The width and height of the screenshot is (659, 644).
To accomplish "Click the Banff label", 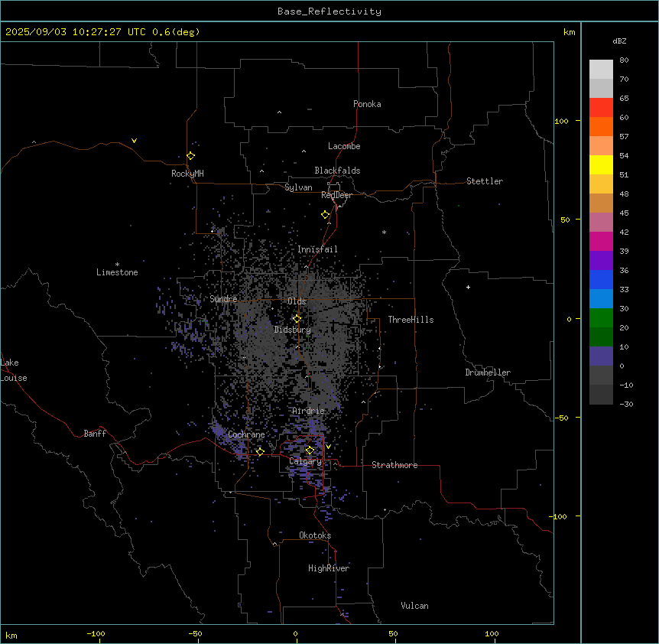I will (x=95, y=434).
